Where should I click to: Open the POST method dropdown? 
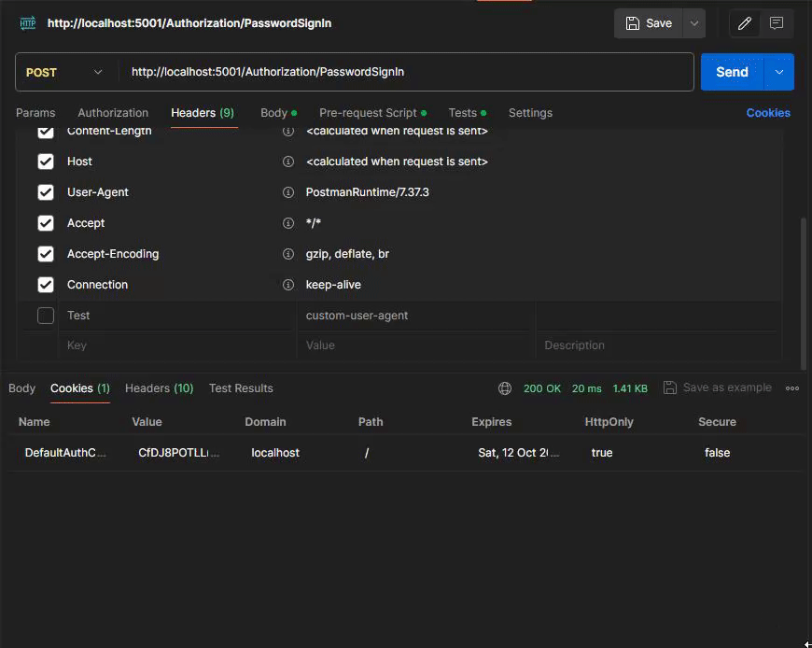64,72
